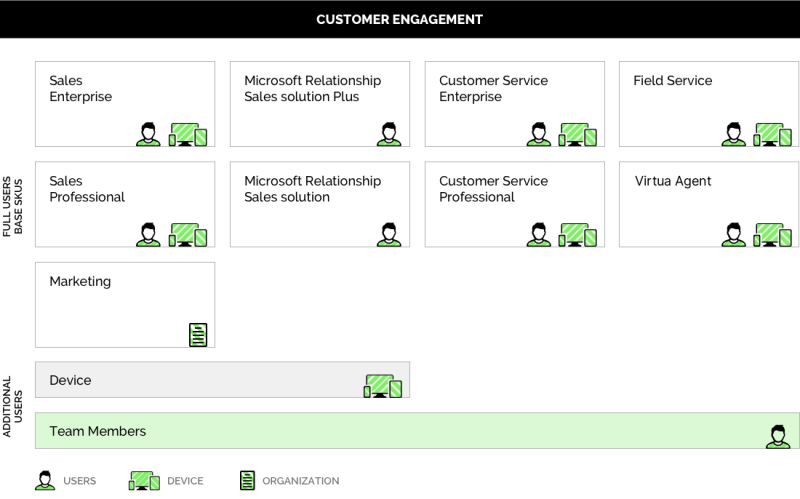Click the Organization legend icon
The width and height of the screenshot is (800, 499).
[247, 481]
